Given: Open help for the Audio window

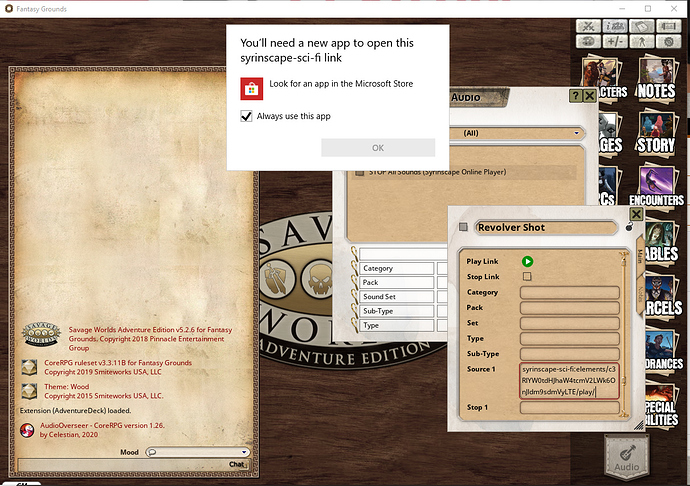Looking at the screenshot, I should pos(575,96).
